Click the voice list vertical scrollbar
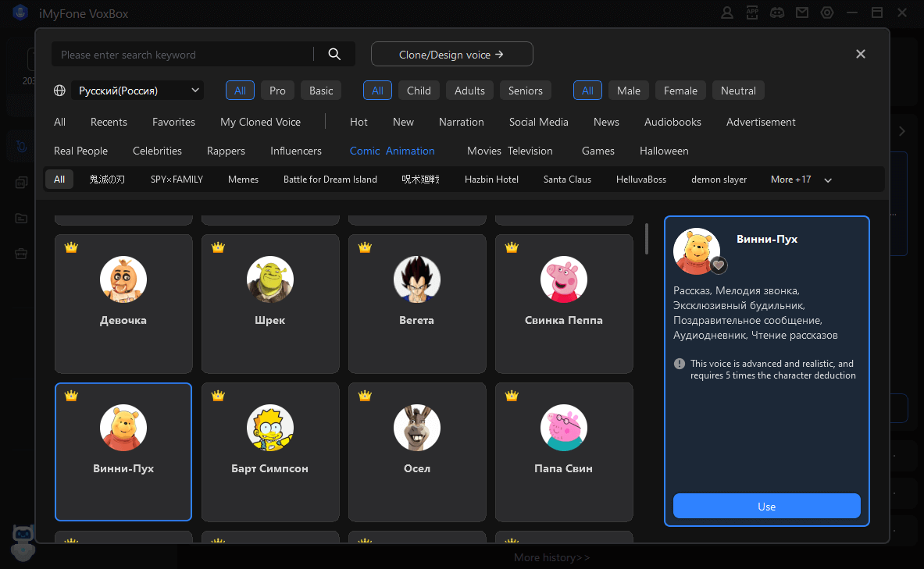Viewport: 924px width, 569px height. 647,239
